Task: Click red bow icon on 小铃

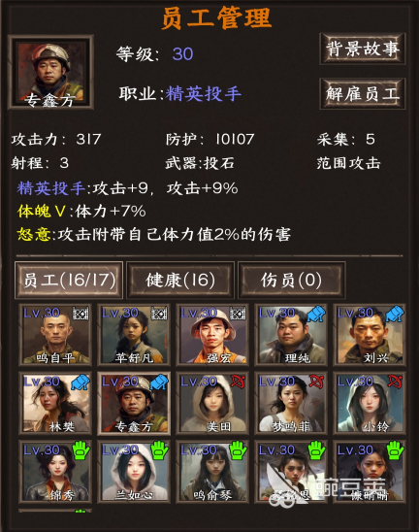Action: coord(395,382)
